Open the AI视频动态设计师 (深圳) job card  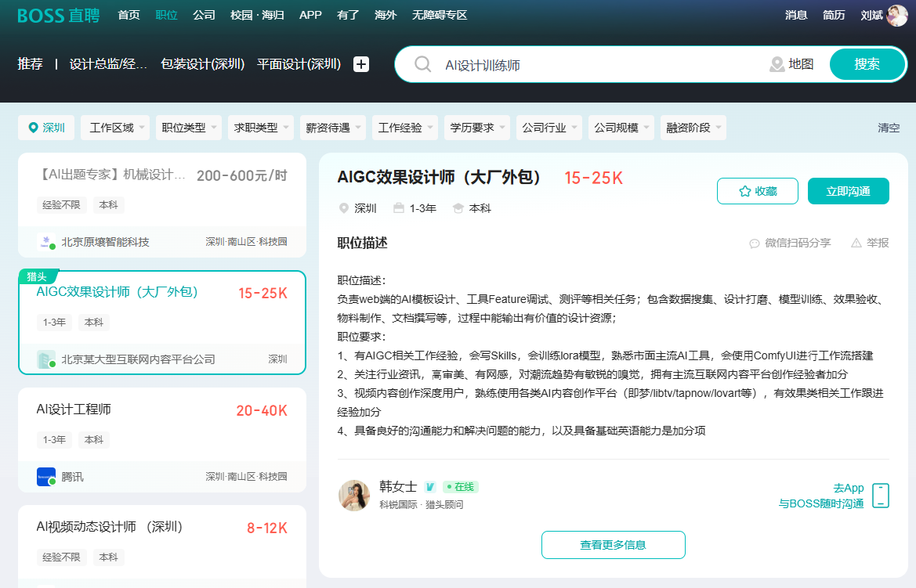(162, 546)
